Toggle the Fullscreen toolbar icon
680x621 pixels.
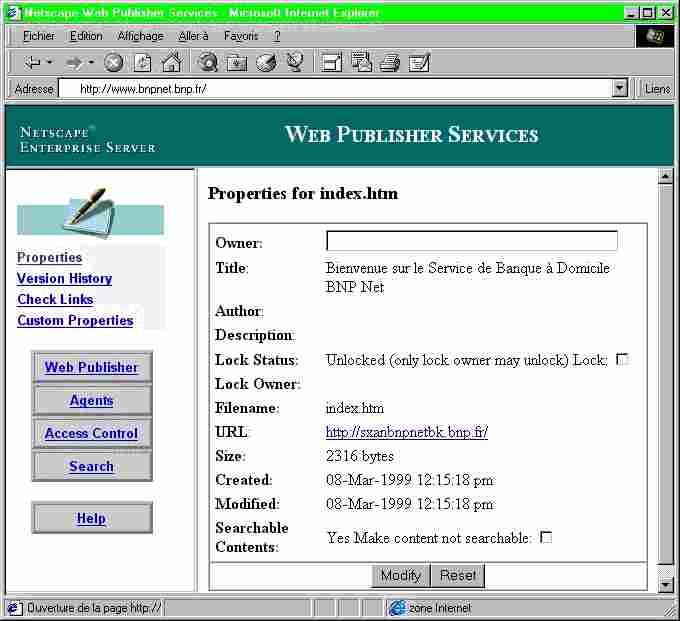331,63
